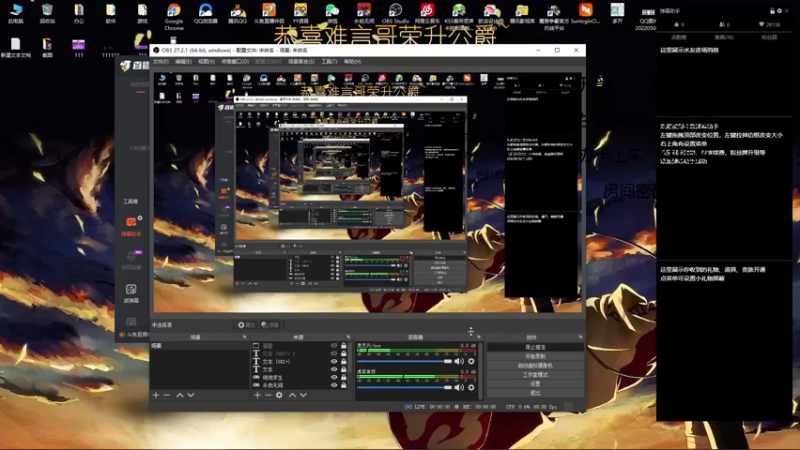800x450 pixels.
Task: Add a new scene with plus
Action: [x=156, y=395]
